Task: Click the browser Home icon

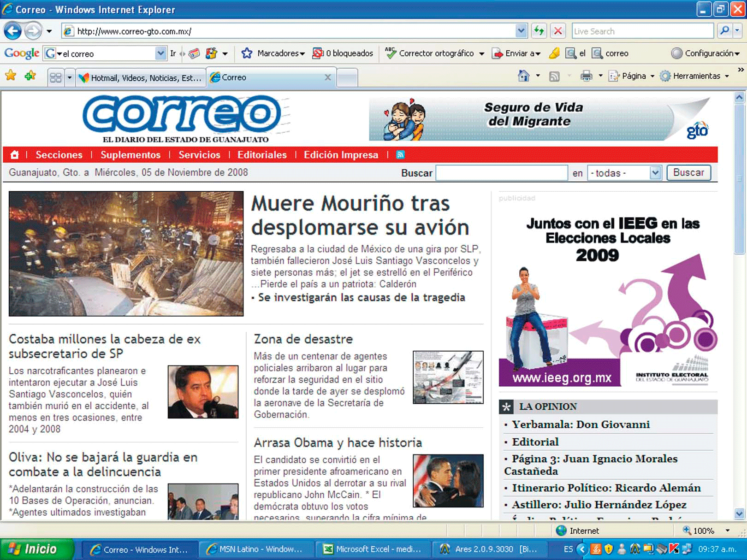Action: [523, 76]
